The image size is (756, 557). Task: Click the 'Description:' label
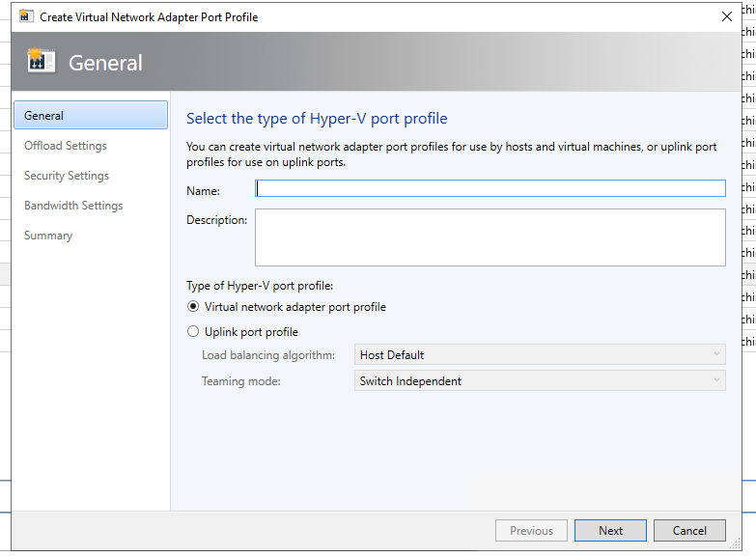point(216,220)
